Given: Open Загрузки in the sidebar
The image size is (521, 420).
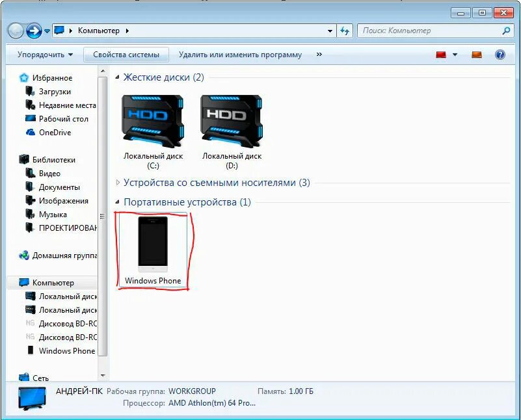Looking at the screenshot, I should pyautogui.click(x=55, y=91).
